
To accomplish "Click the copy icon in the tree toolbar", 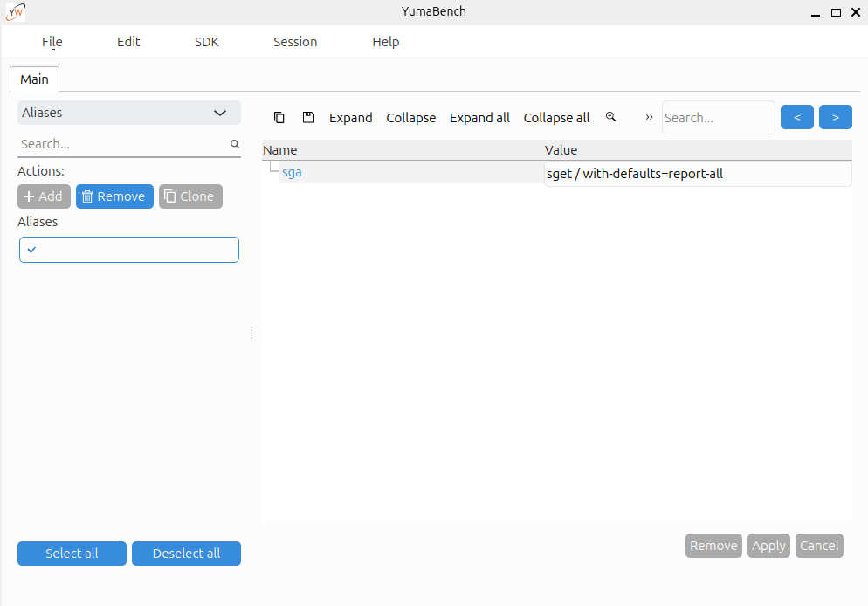I will (x=279, y=117).
